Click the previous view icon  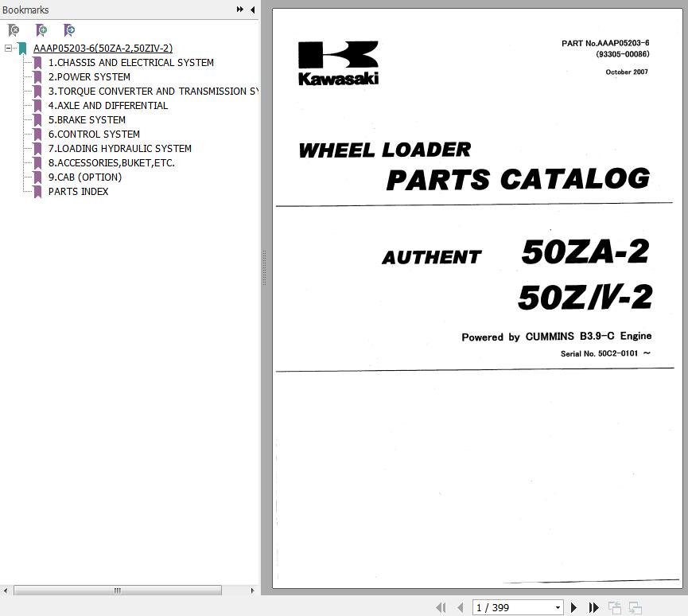tap(615, 608)
